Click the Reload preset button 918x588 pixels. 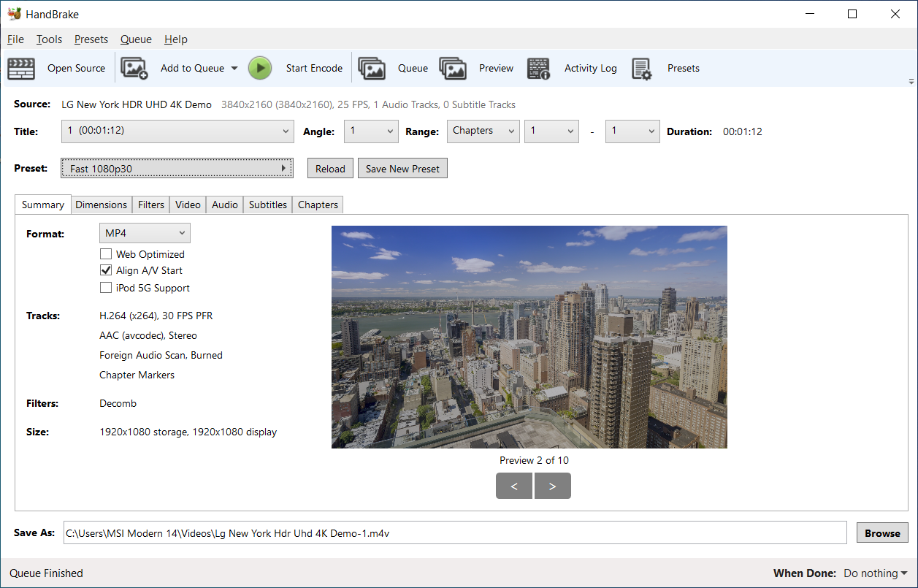point(330,169)
